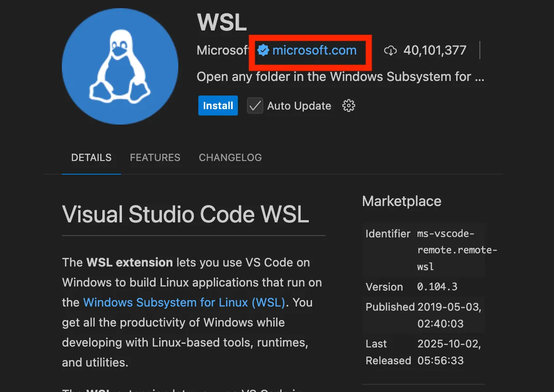Screen dimensions: 554x392
Task: Toggle the Auto Update checkbox
Action: [x=255, y=106]
